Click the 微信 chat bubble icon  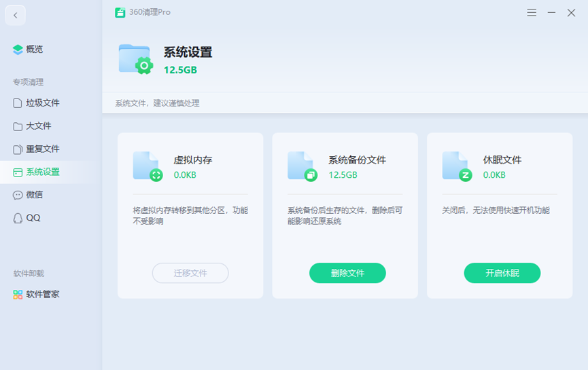point(17,195)
